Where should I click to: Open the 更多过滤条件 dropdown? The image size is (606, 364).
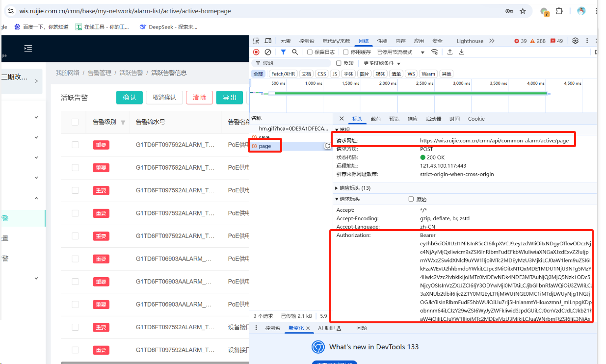pos(382,63)
